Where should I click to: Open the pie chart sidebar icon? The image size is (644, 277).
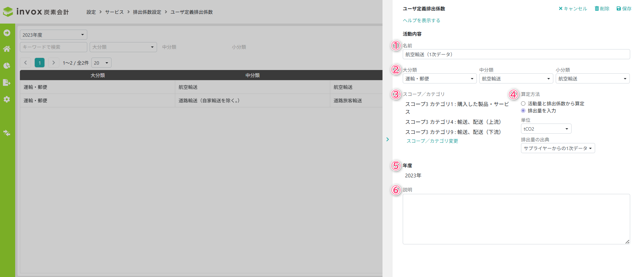[x=7, y=66]
